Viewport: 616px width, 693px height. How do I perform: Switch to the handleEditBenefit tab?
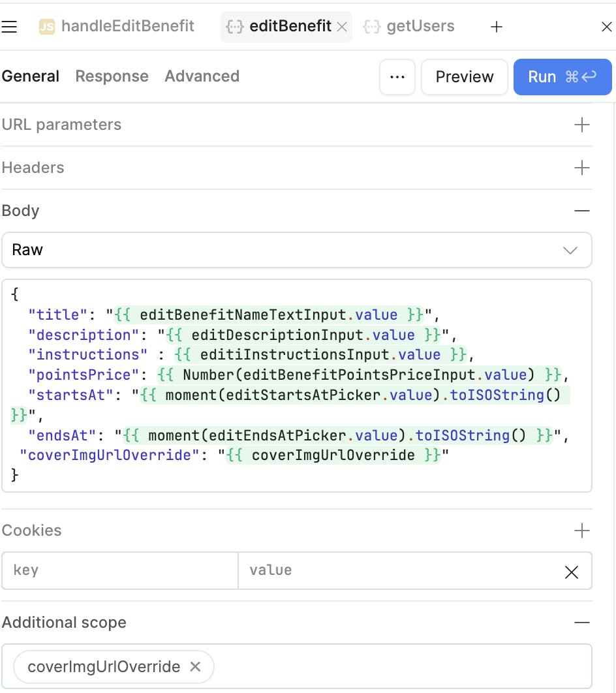(x=116, y=27)
